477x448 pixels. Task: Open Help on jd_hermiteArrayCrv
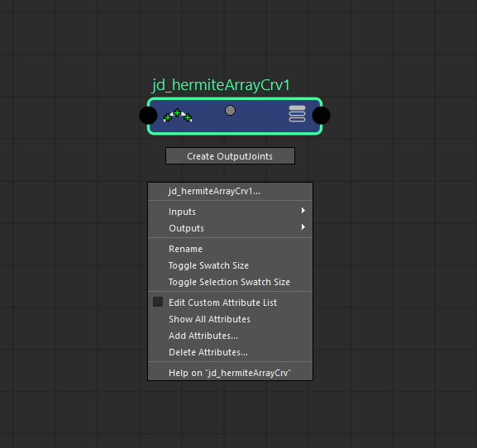click(x=230, y=373)
